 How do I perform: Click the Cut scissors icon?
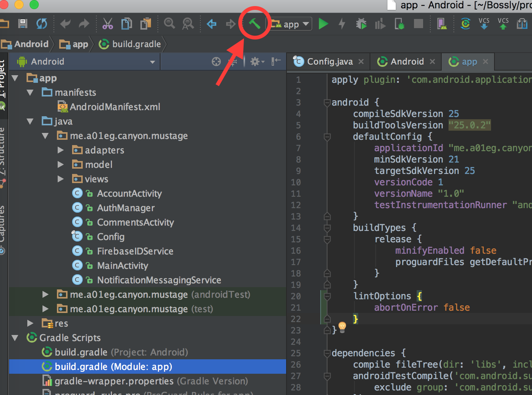point(108,24)
